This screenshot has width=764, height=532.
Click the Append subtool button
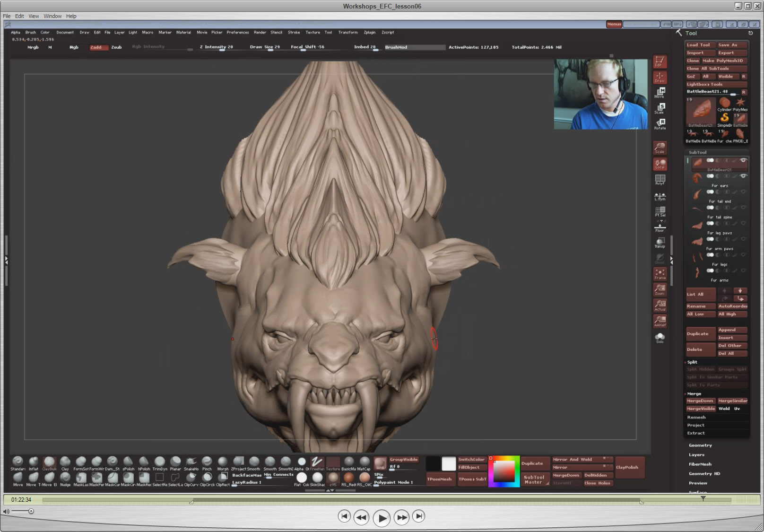point(732,330)
